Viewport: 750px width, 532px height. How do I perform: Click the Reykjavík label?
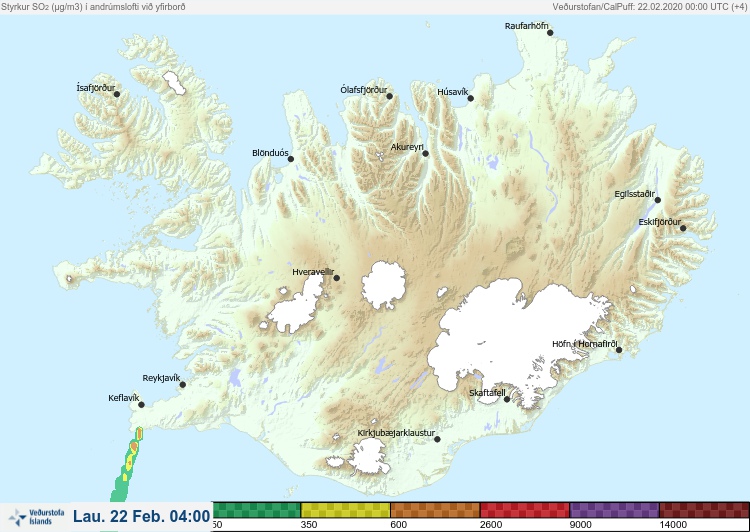(x=161, y=378)
